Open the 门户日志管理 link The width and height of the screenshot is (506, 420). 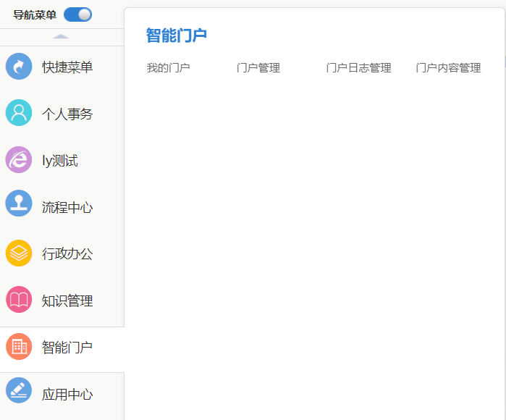pos(358,68)
